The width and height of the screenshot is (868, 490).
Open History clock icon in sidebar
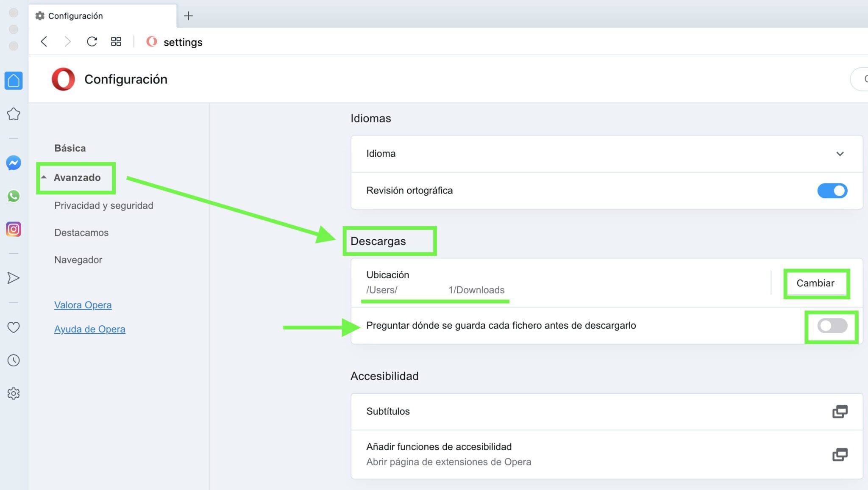14,360
